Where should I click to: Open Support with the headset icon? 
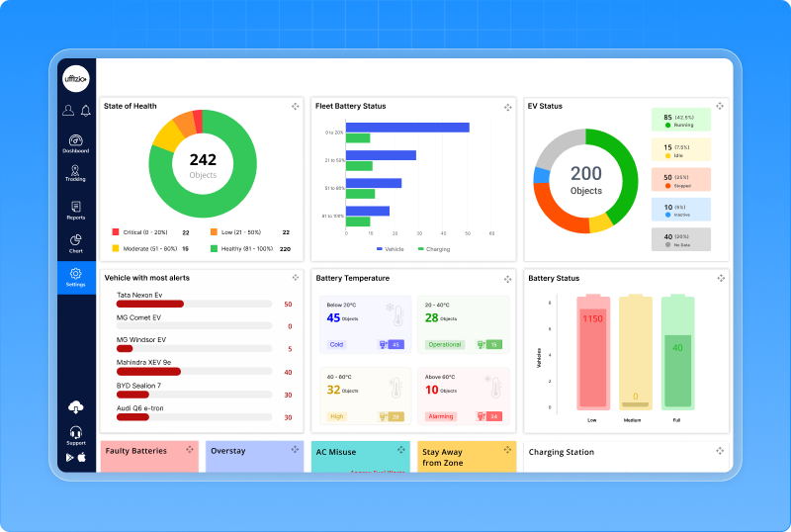(76, 434)
